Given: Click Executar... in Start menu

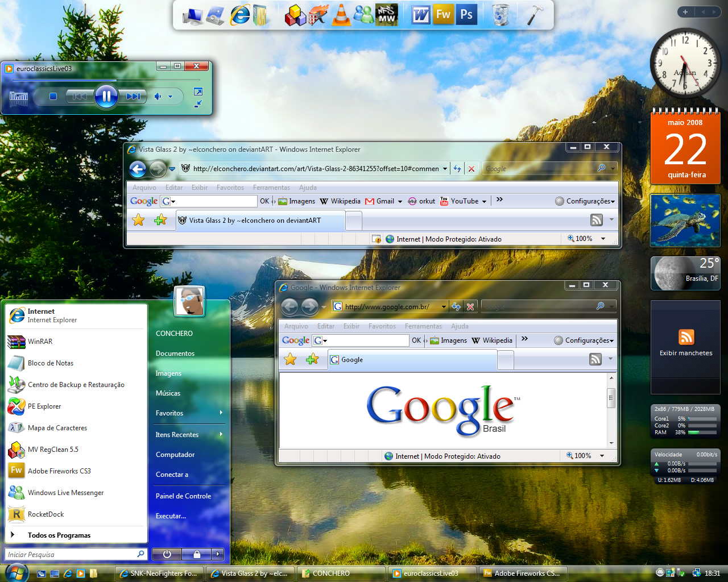Looking at the screenshot, I should (189, 516).
